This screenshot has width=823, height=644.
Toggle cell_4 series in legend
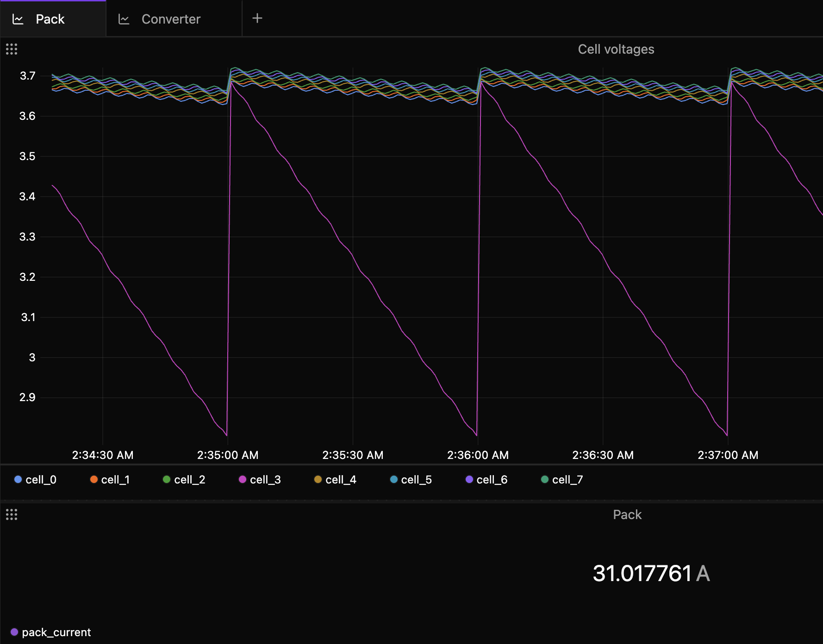click(x=336, y=480)
